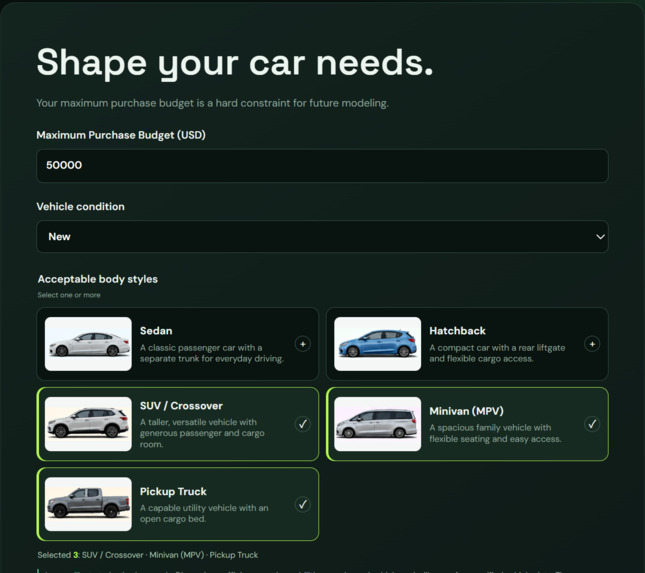Focus the Maximum Purchase Budget field

[x=322, y=165]
